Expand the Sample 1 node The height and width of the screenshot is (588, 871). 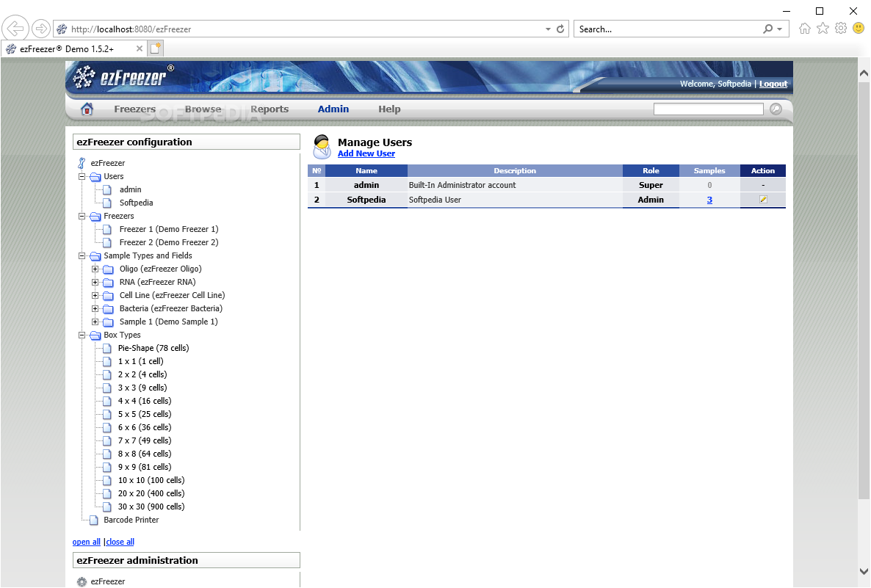[x=95, y=322]
